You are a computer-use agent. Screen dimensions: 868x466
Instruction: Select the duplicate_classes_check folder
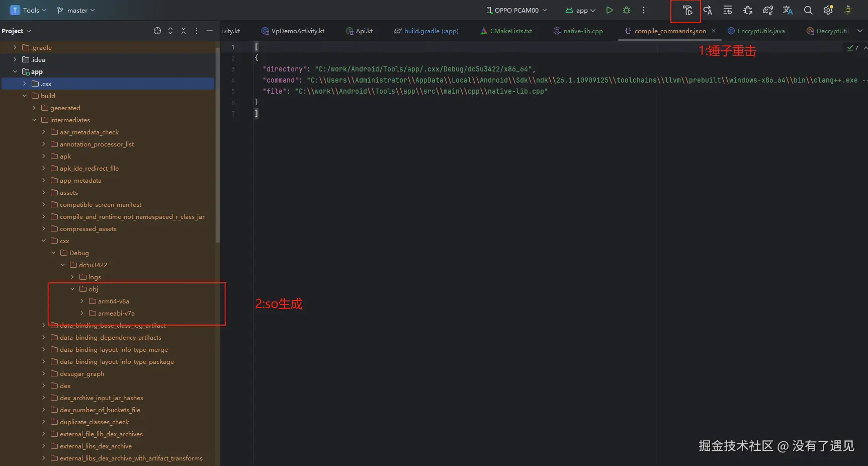[94, 422]
